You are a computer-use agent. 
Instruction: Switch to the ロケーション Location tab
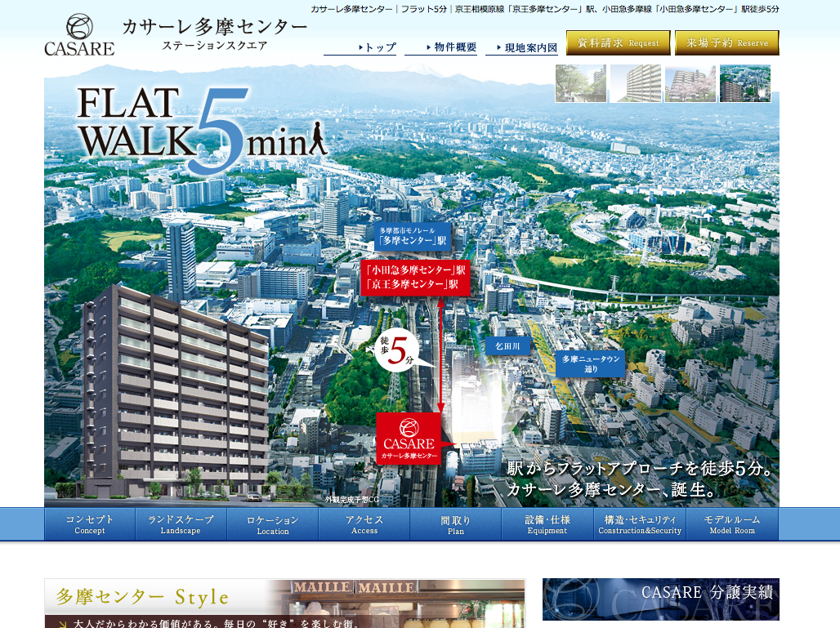[273, 524]
